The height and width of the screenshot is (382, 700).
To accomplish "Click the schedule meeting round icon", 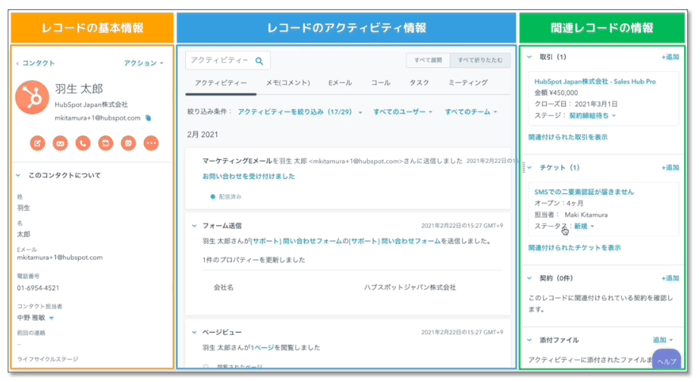I will pos(129,143).
